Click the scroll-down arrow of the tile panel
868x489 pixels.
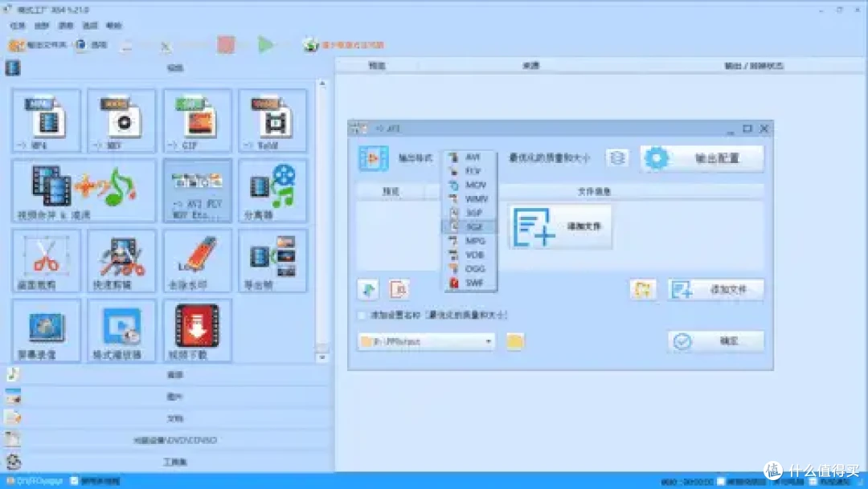322,358
